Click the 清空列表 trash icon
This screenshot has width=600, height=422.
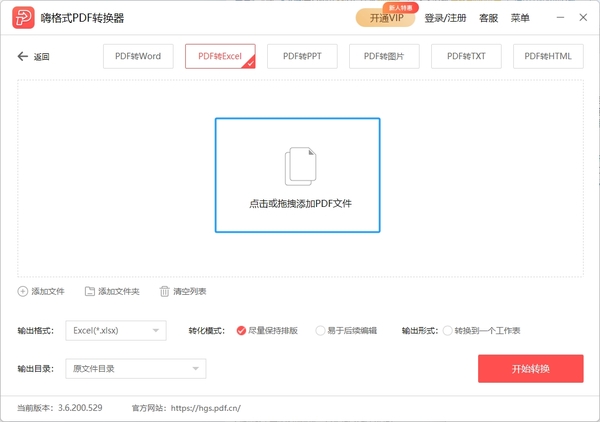pyautogui.click(x=165, y=291)
